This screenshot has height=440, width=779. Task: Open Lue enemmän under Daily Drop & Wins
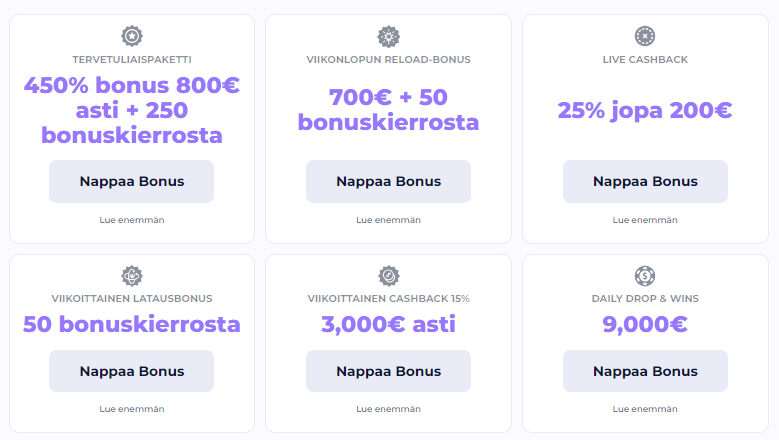(645, 409)
